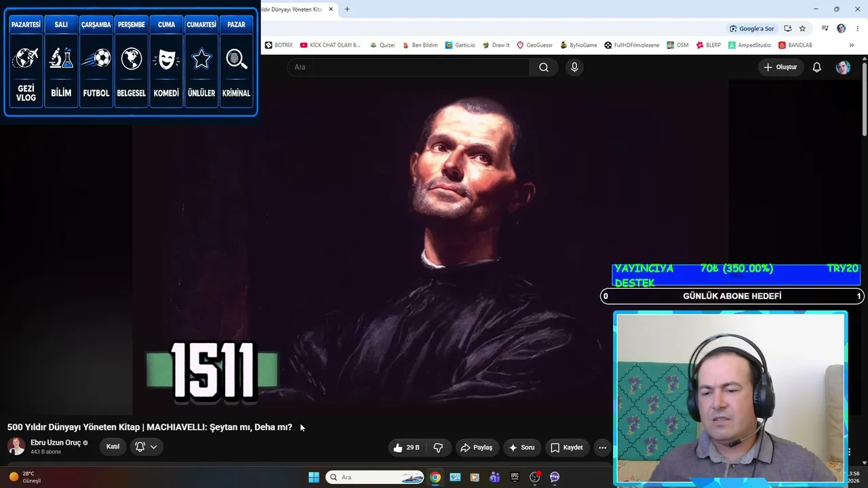This screenshot has height=488, width=868.
Task: Click the CUMARTESİ ÜNLÜLER schedule card
Action: pyautogui.click(x=201, y=62)
